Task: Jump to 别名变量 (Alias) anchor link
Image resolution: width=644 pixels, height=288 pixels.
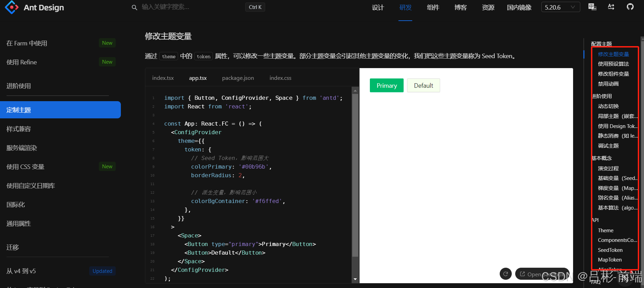Action: pyautogui.click(x=618, y=198)
